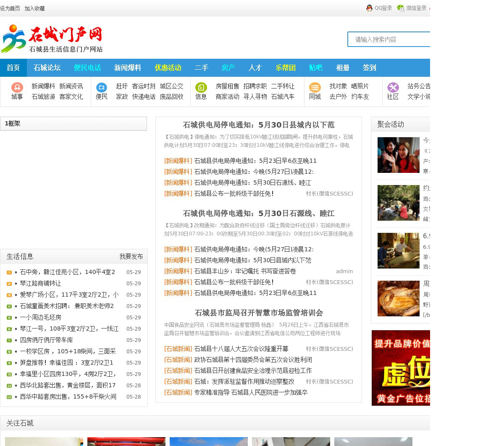Select the green 信息 category icon
The height and width of the screenshot is (446, 504).
click(x=201, y=87)
